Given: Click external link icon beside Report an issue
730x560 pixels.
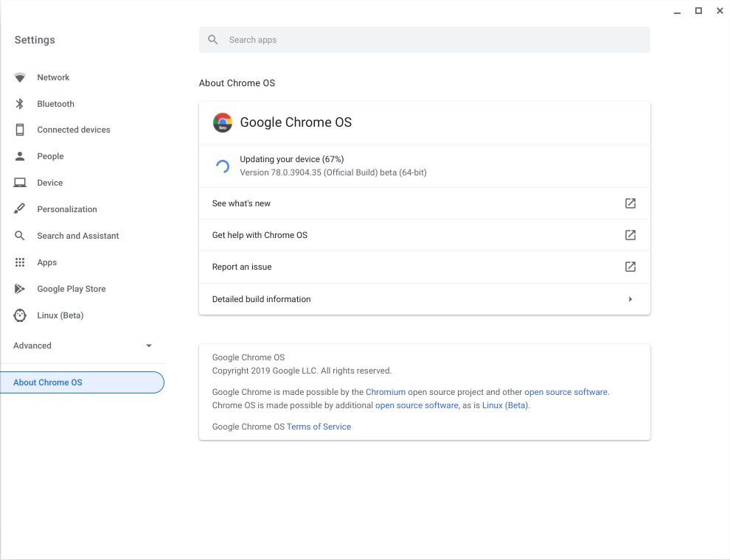Looking at the screenshot, I should 630,267.
